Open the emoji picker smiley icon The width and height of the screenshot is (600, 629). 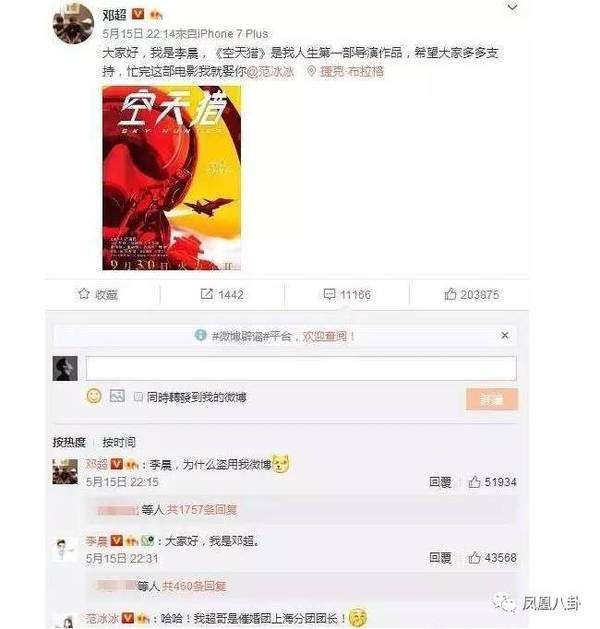pos(94,396)
